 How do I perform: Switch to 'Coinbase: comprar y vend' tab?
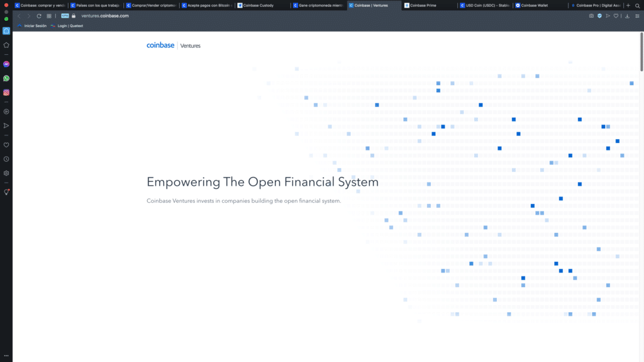point(40,5)
